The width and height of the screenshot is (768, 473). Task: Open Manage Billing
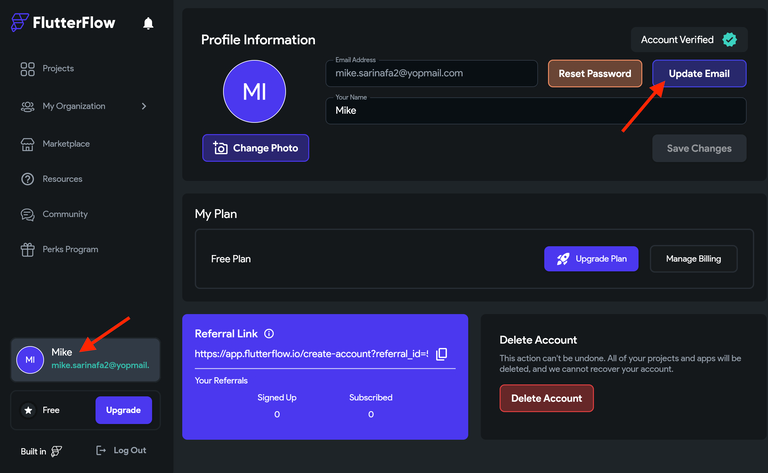point(693,259)
